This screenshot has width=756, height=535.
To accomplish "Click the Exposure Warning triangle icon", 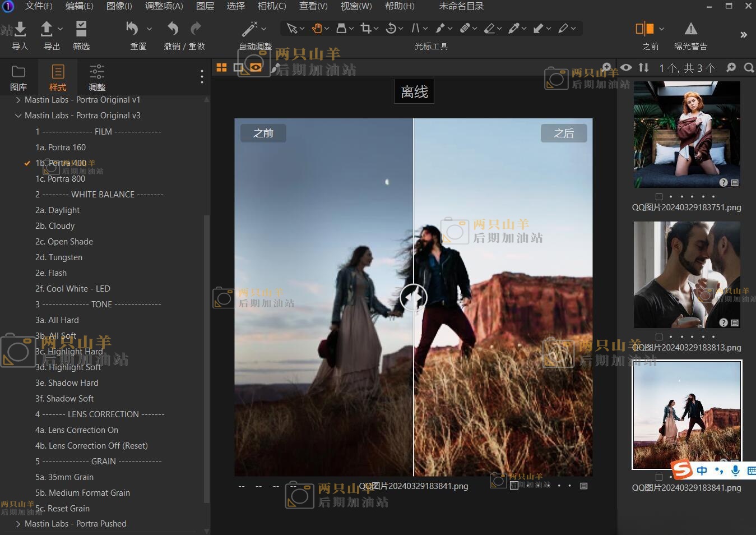I will 690,29.
